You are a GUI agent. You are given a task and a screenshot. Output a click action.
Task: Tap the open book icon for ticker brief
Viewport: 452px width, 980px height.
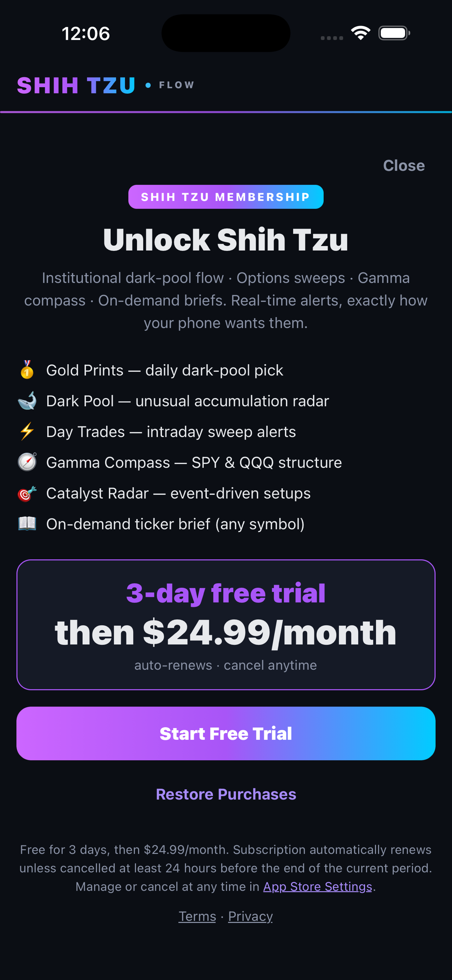[27, 524]
